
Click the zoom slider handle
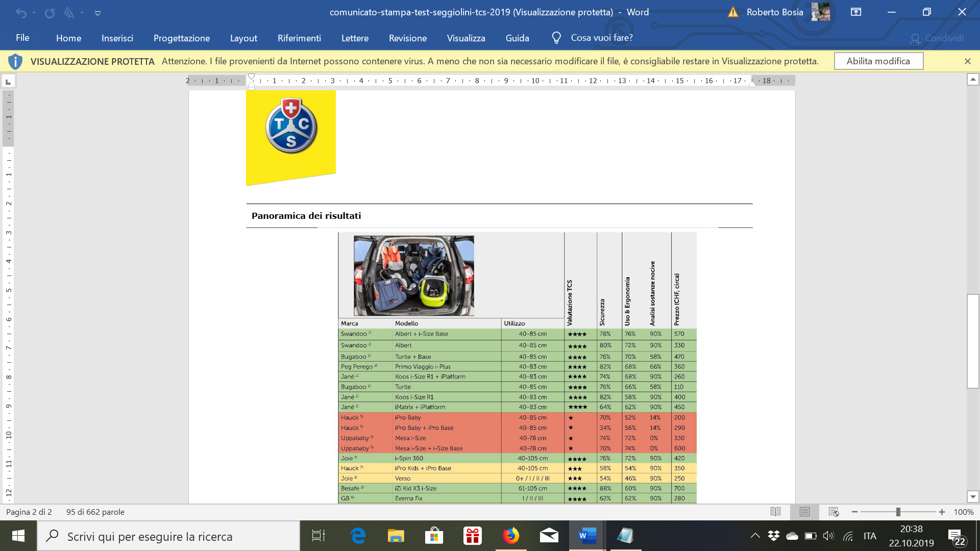click(x=898, y=512)
